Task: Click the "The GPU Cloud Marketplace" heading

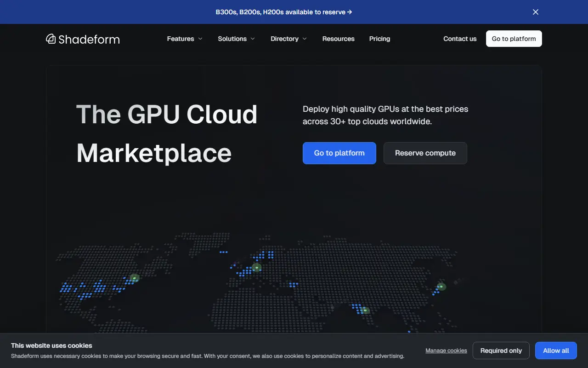Action: pyautogui.click(x=167, y=133)
